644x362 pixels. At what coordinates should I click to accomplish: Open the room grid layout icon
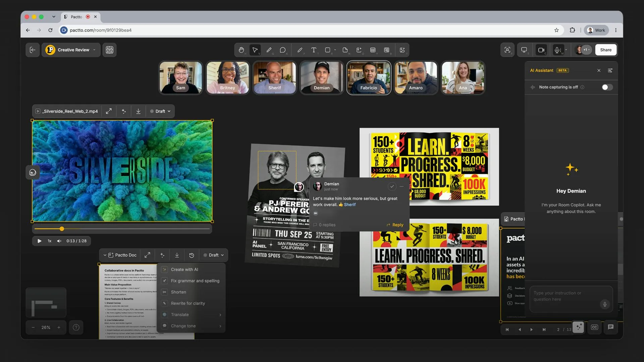(109, 50)
